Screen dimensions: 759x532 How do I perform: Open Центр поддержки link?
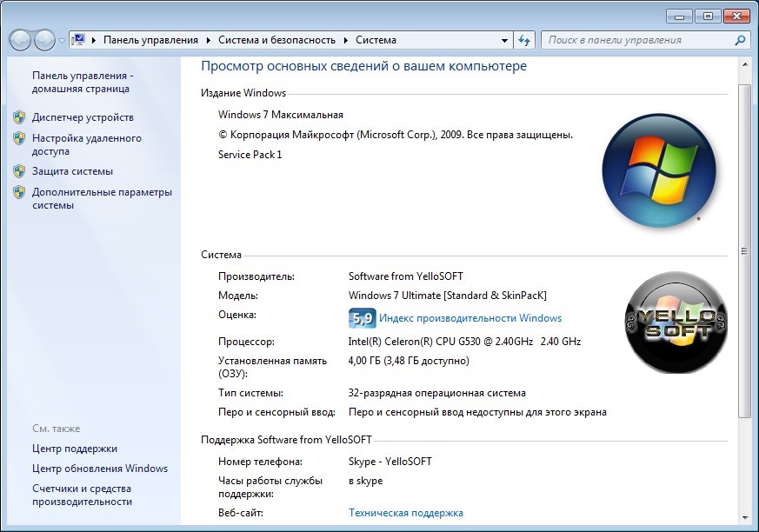75,449
